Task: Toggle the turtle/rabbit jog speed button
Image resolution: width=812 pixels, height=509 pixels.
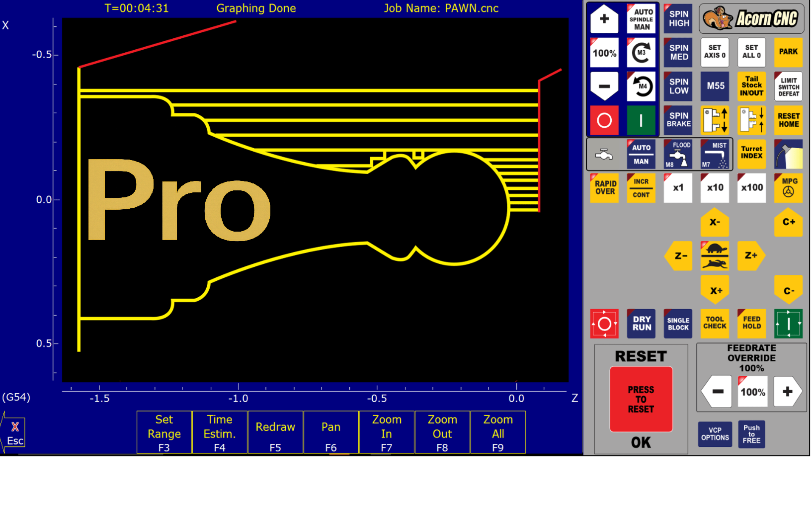Action: click(715, 256)
